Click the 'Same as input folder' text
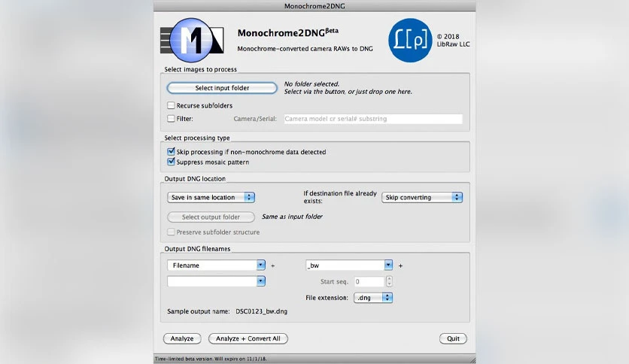 292,217
